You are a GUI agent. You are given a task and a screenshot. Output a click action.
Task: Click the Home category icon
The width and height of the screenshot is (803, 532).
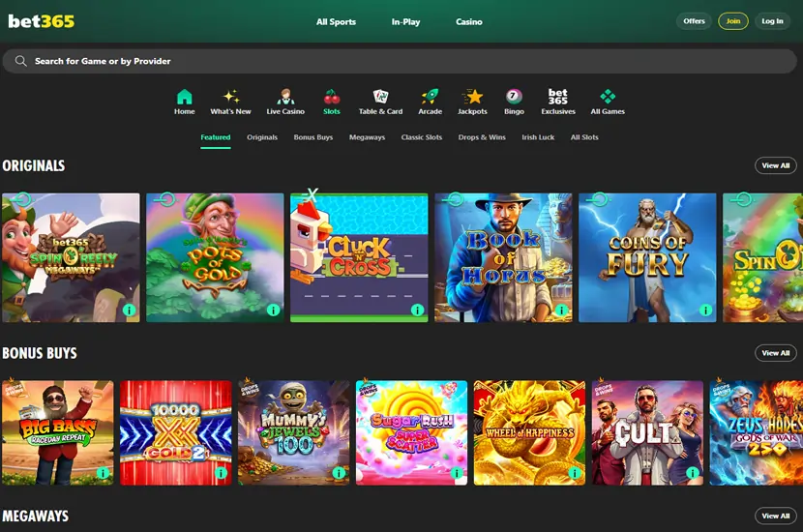point(184,97)
